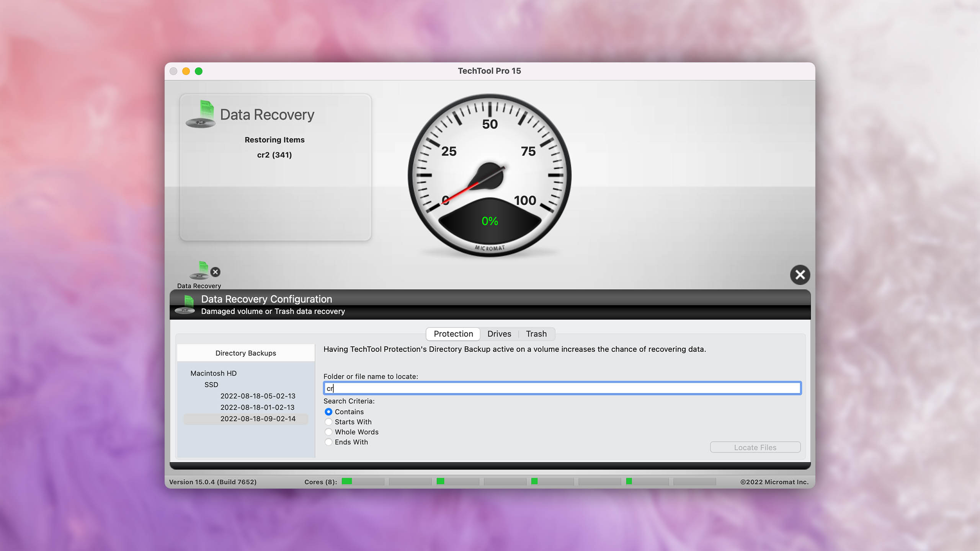Remove Data Recovery test with small x badge
Screen dimensions: 980x551
click(216, 272)
